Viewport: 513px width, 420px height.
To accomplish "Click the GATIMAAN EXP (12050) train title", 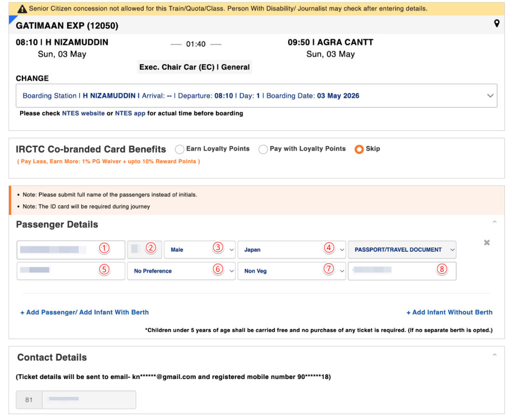I will (67, 26).
